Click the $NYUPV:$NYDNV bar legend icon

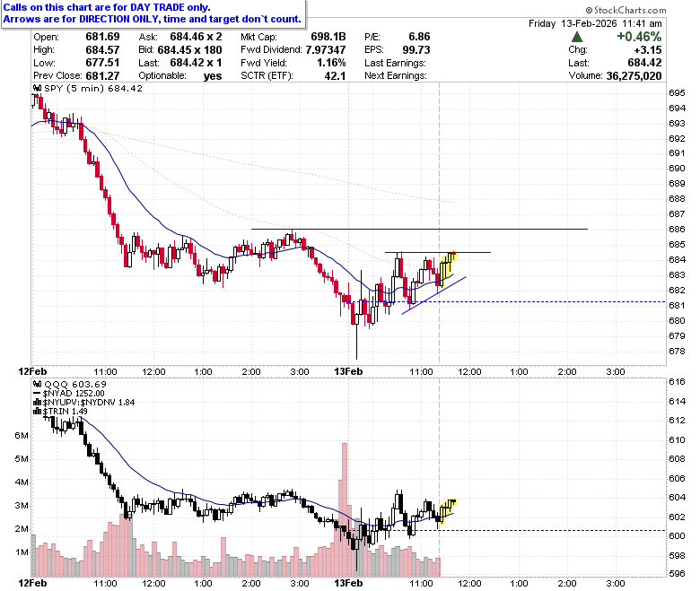(x=38, y=403)
